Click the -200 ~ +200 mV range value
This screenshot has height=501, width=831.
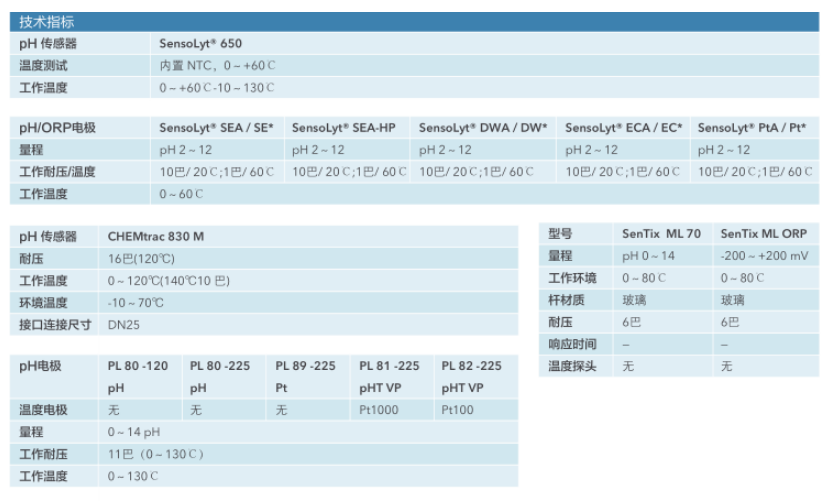(764, 256)
